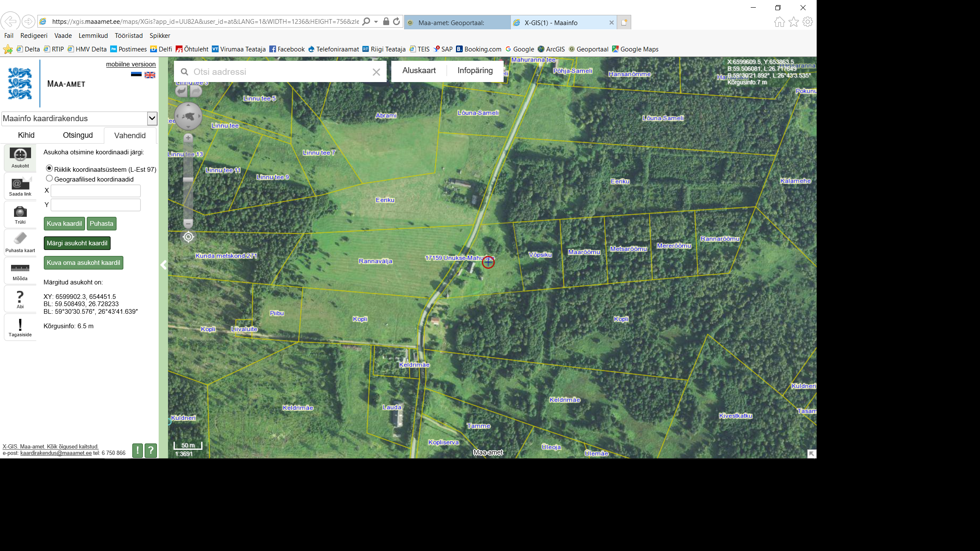The image size is (980, 551).
Task: Click the map zoom level slider handle
Action: pyautogui.click(x=188, y=180)
